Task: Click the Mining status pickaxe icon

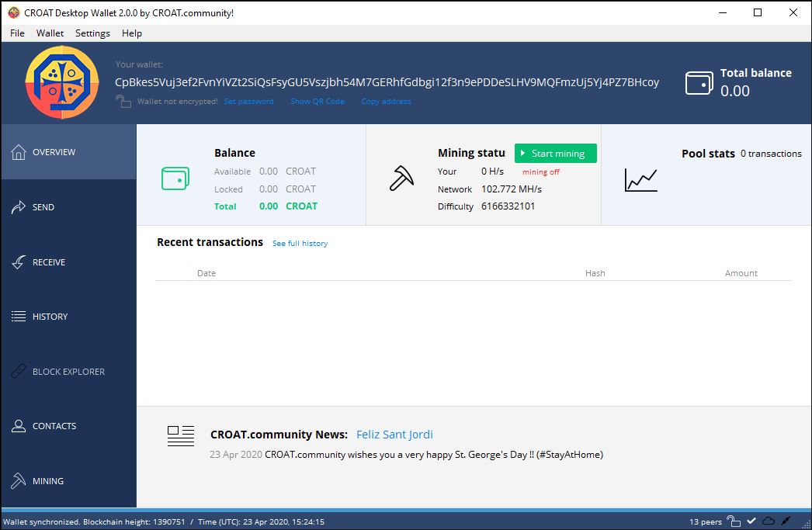Action: pyautogui.click(x=401, y=178)
